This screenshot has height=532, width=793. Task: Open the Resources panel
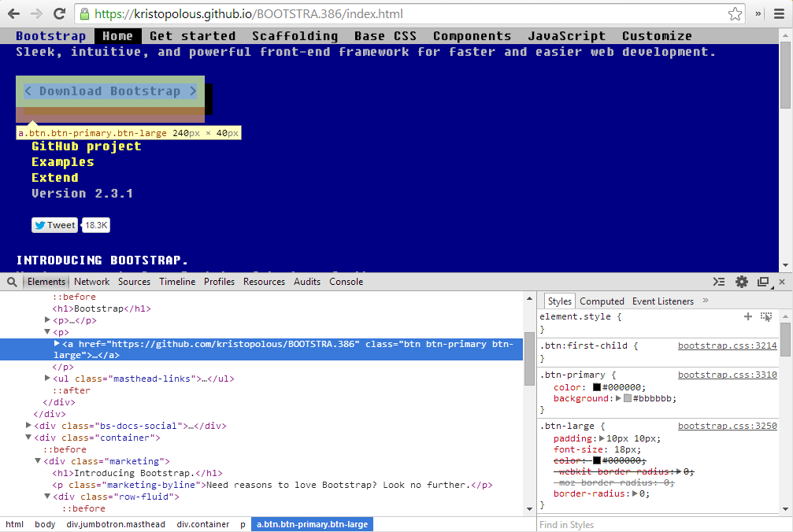(x=264, y=282)
